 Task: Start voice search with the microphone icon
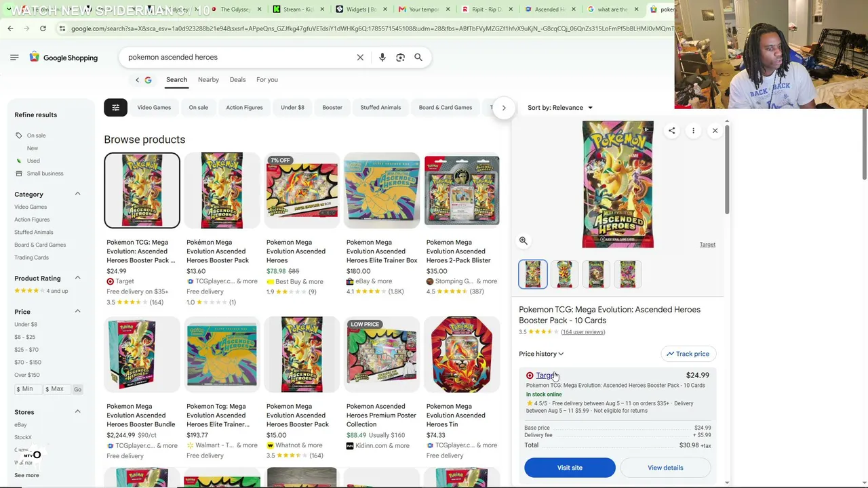coord(382,58)
